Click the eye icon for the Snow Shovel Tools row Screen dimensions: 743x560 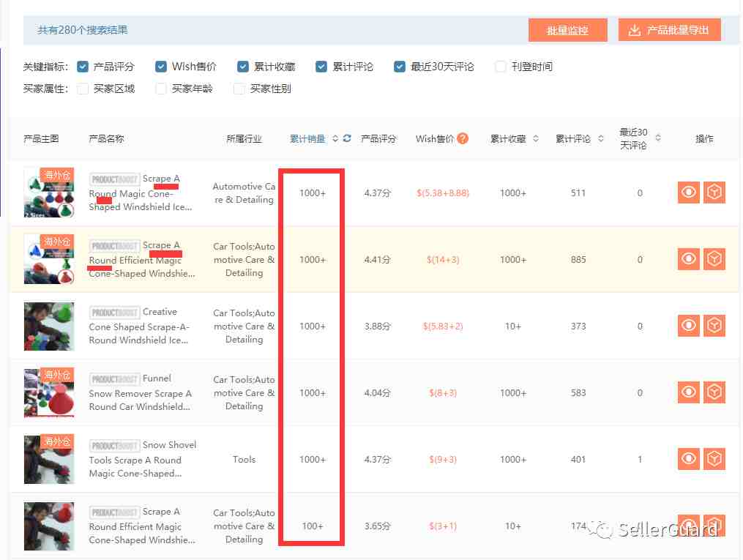coord(688,459)
